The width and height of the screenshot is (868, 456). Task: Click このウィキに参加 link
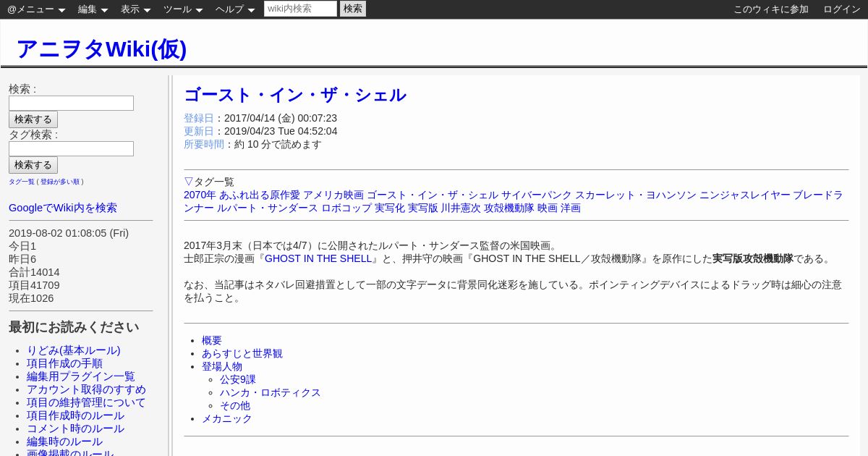pos(771,9)
